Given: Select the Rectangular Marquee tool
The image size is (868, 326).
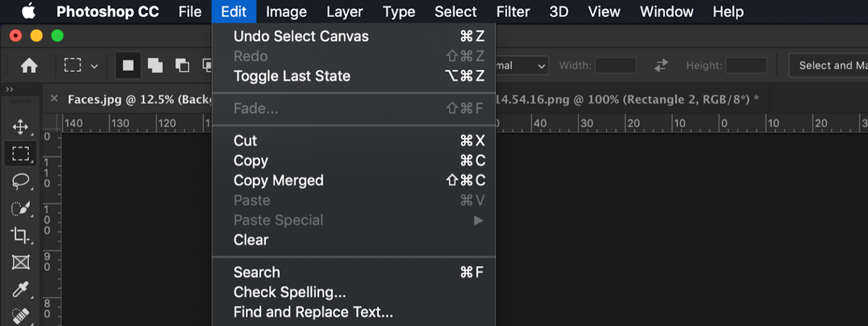Looking at the screenshot, I should (21, 154).
